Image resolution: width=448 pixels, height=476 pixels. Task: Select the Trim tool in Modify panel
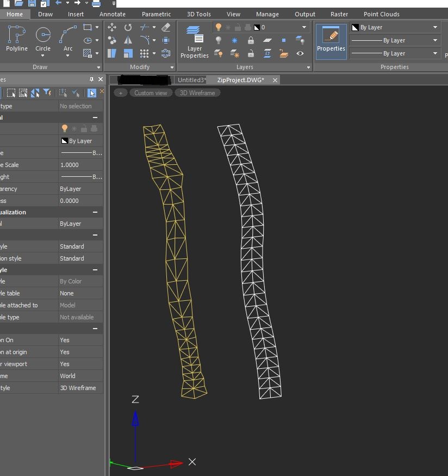coord(145,27)
